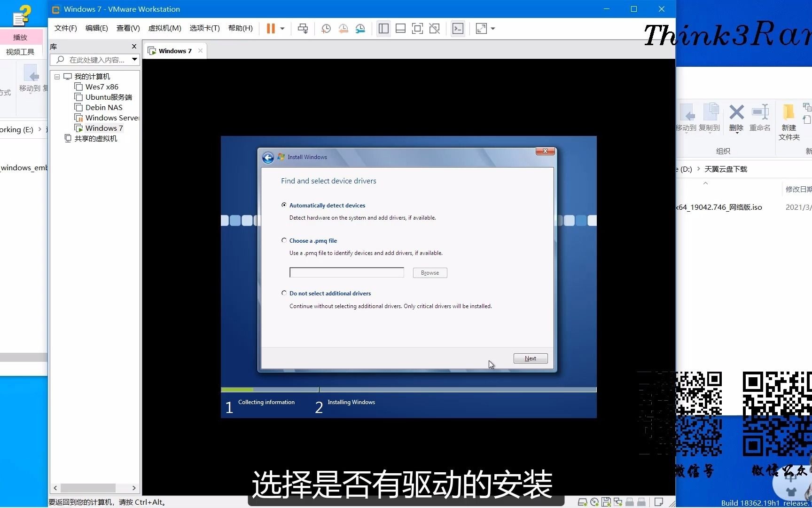
Task: Click 视频工具 ribbon tab in left window
Action: pos(20,52)
